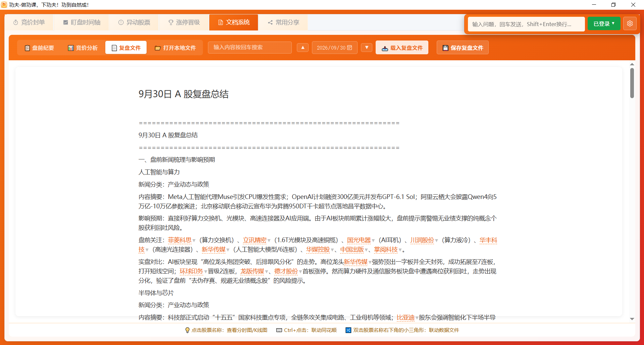Select the 文档系统 tab
The width and height of the screenshot is (644, 345).
234,22
